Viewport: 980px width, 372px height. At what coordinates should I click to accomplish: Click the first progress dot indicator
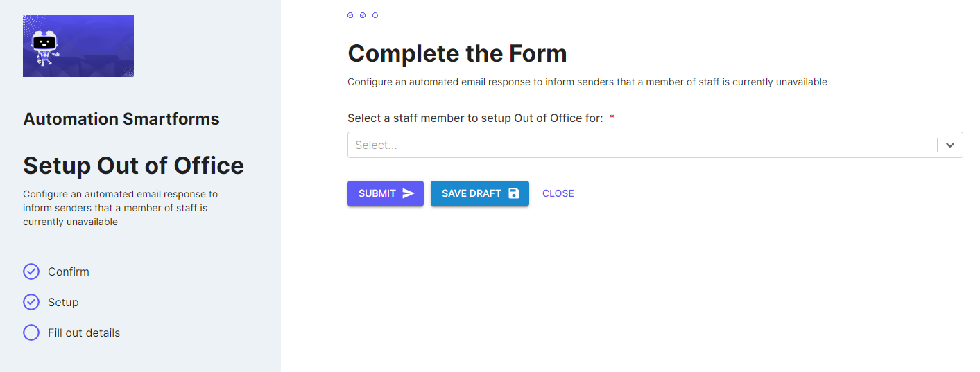[350, 15]
